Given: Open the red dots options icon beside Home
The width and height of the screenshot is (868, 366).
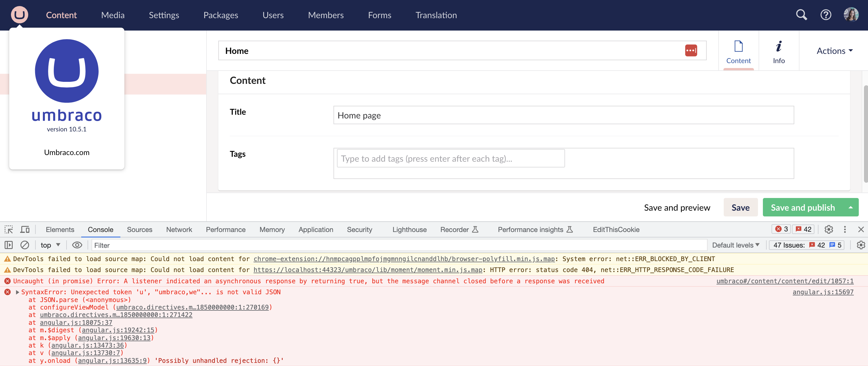Looking at the screenshot, I should click(x=691, y=50).
